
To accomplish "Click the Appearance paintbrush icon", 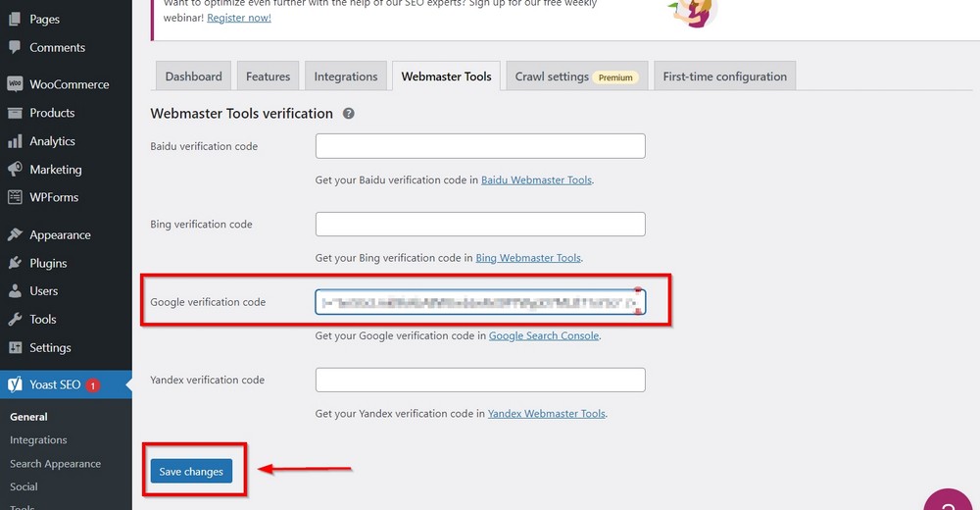I will pos(15,234).
